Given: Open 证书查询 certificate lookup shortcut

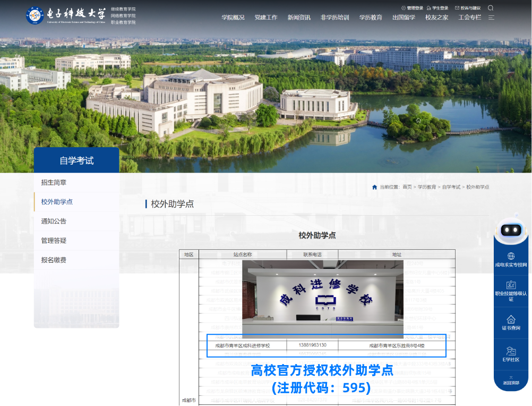Looking at the screenshot, I should (x=511, y=323).
